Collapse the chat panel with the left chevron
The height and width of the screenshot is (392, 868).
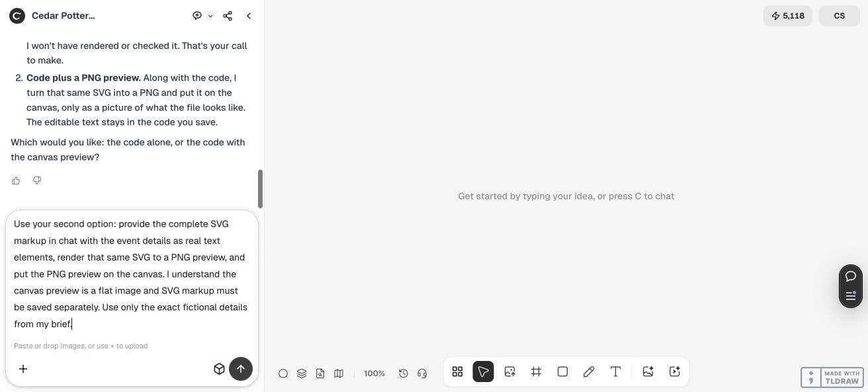(x=249, y=16)
